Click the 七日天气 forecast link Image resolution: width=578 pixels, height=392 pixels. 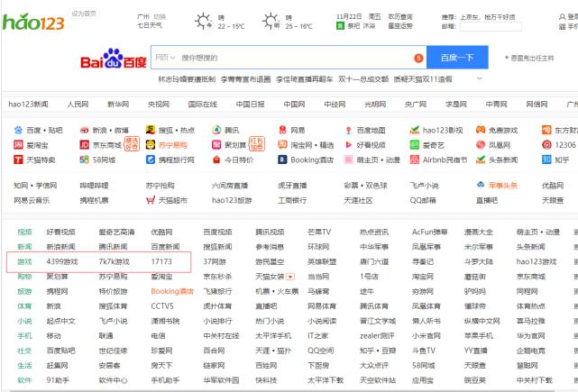pyautogui.click(x=150, y=25)
